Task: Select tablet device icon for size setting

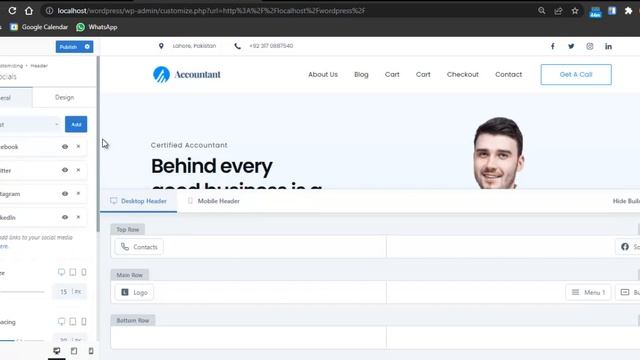Action: tap(73, 272)
